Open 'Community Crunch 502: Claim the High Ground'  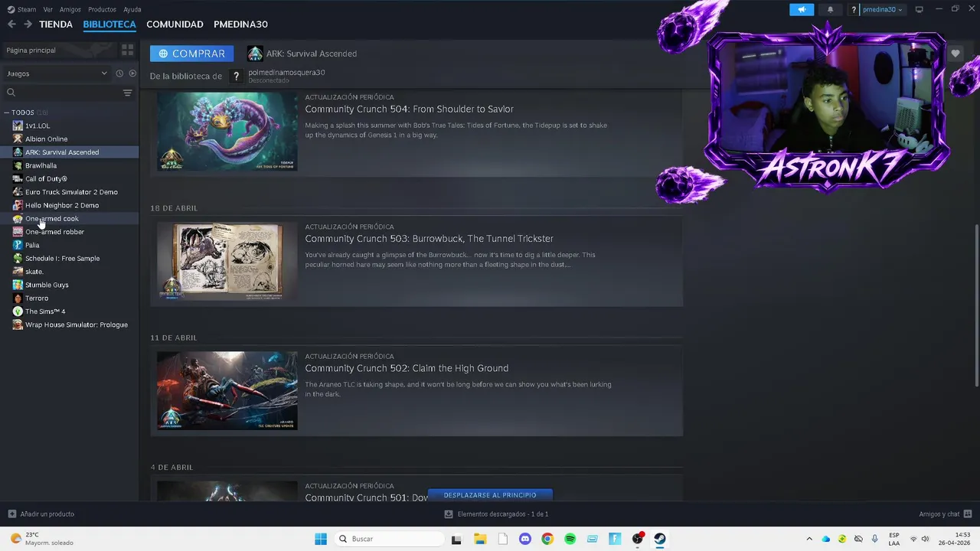pos(407,368)
